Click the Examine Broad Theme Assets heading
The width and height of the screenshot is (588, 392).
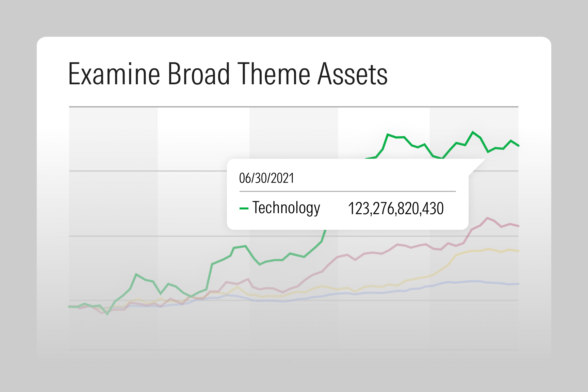228,74
